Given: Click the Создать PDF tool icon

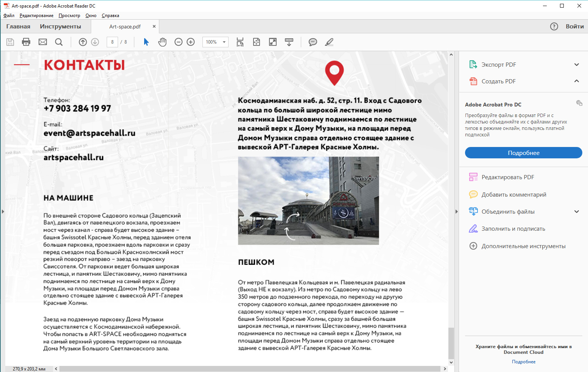Looking at the screenshot, I should (x=473, y=81).
